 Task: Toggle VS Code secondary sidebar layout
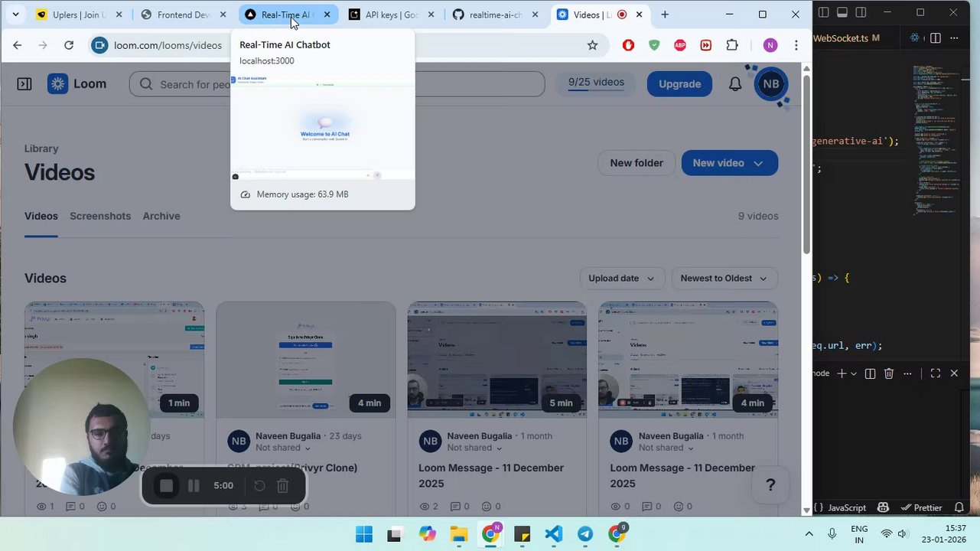coord(861,12)
